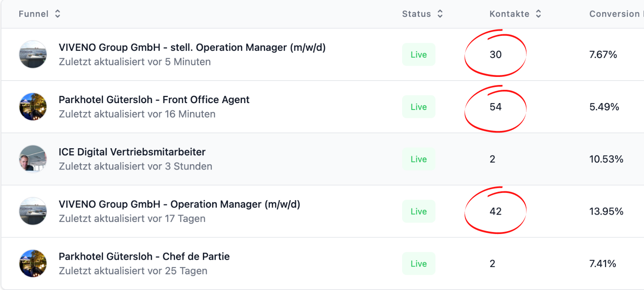The image size is (644, 290).
Task: Click VIVENO Operation Manager avatar image
Action: pos(33,211)
